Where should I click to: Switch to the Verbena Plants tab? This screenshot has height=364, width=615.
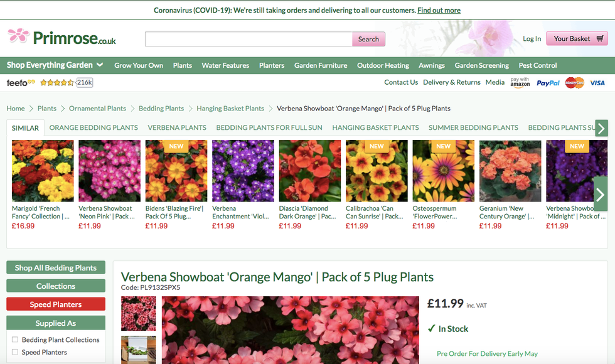(x=177, y=128)
